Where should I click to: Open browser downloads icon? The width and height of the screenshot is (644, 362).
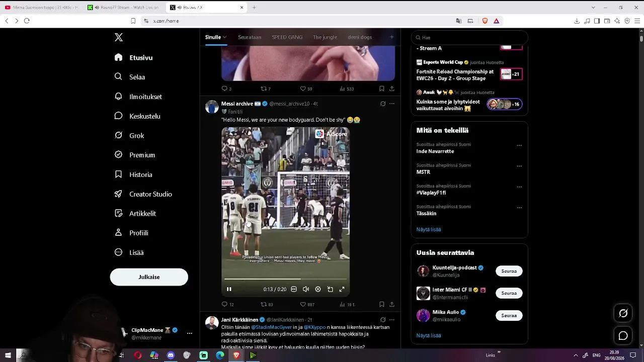577,21
